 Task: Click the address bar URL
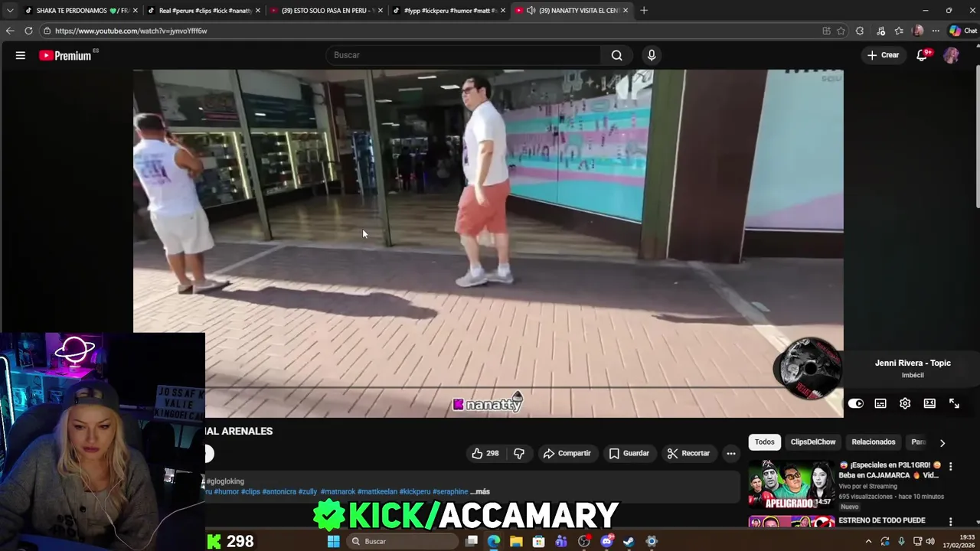pos(131,31)
